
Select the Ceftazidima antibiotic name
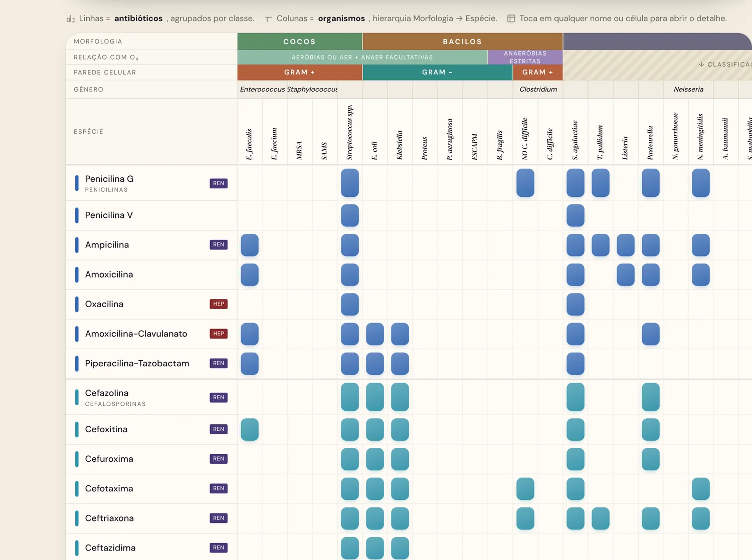(110, 548)
